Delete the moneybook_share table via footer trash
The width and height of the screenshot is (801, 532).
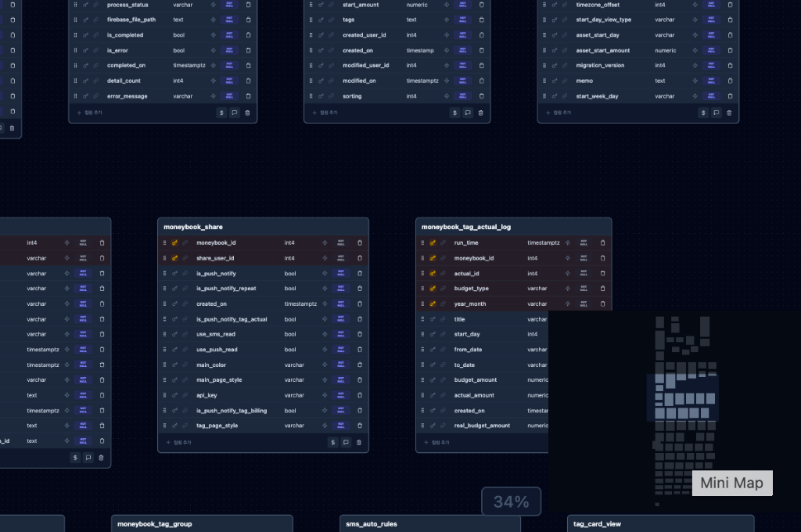359,442
